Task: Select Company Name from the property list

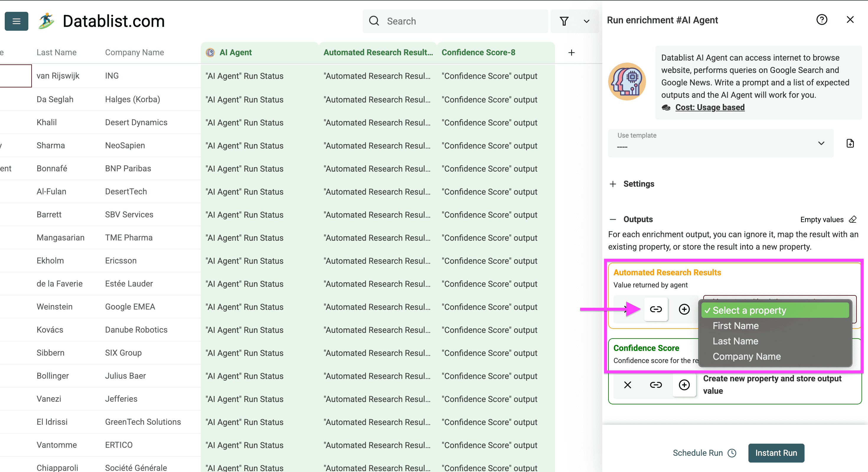Action: [746, 356]
